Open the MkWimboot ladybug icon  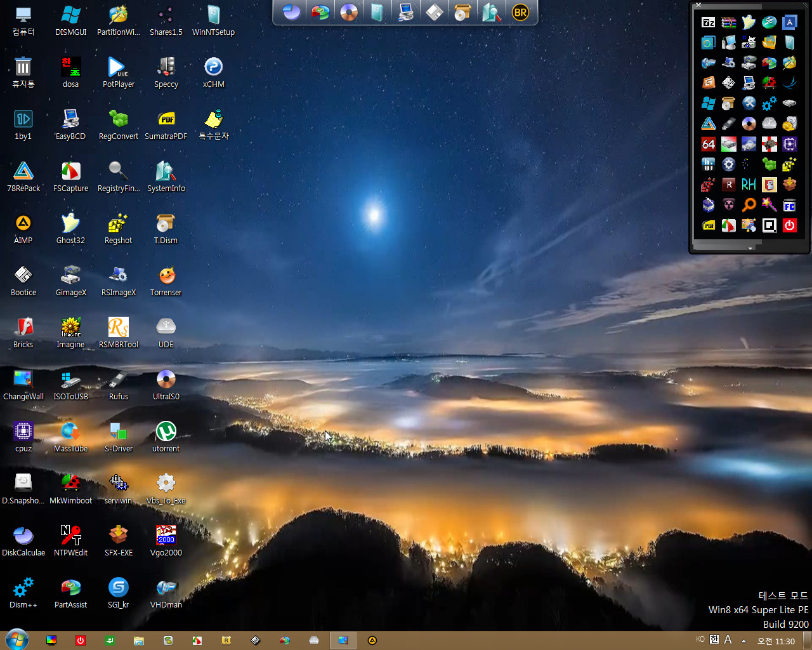(70, 489)
